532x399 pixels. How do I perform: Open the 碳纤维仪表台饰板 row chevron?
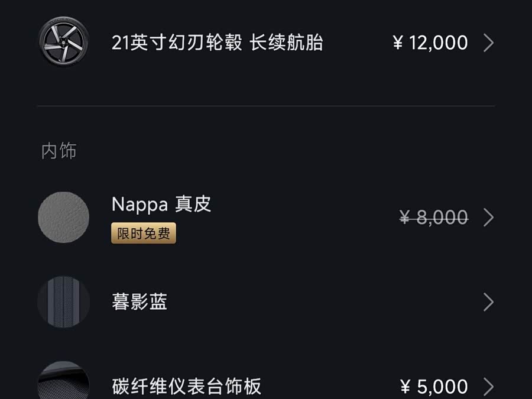click(x=488, y=387)
